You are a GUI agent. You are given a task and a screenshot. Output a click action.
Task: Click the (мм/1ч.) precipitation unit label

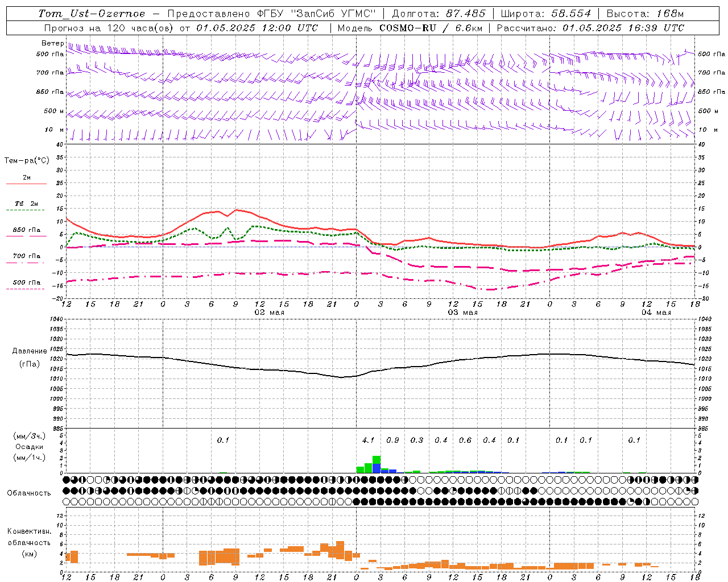coord(30,458)
